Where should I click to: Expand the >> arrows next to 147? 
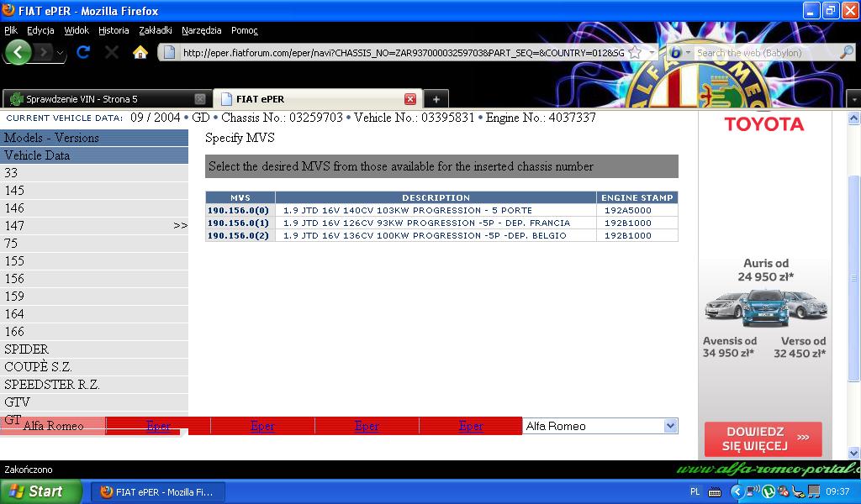coord(180,225)
